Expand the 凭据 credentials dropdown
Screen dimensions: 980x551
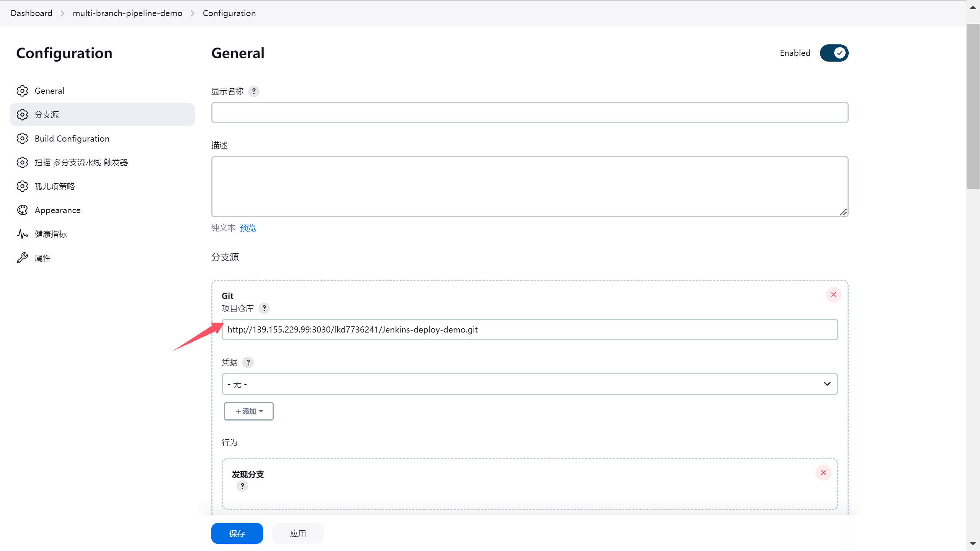(x=529, y=384)
